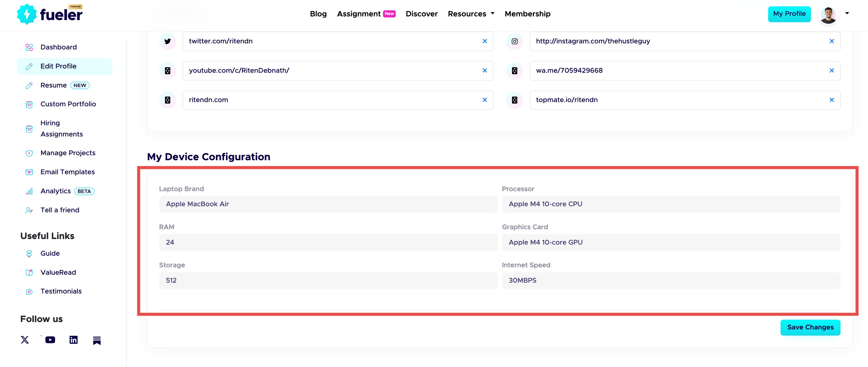Image resolution: width=868 pixels, height=367 pixels.
Task: Open the Testimonials link
Action: tap(61, 291)
